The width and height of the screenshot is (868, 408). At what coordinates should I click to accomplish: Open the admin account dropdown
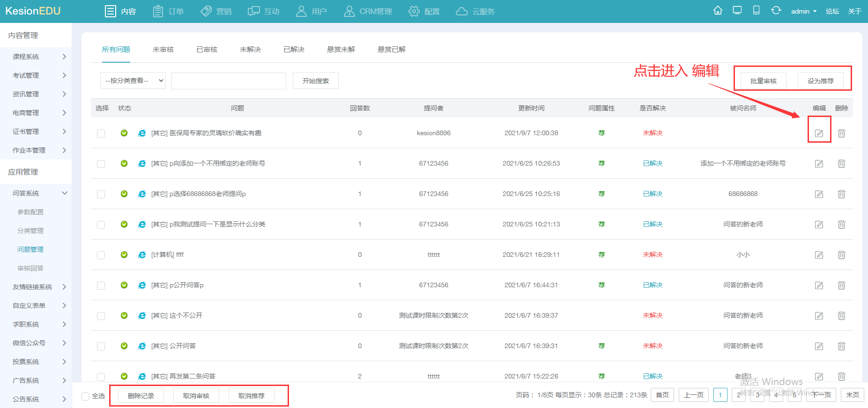tap(803, 11)
